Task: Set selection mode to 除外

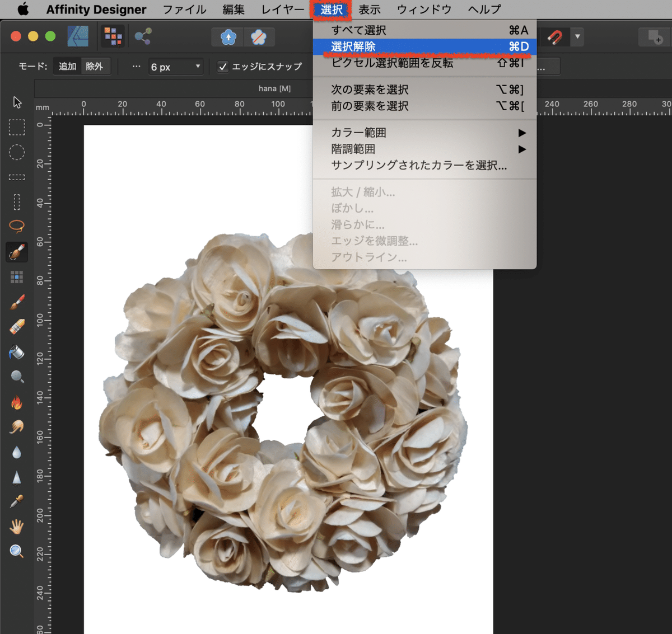Action: coord(95,66)
